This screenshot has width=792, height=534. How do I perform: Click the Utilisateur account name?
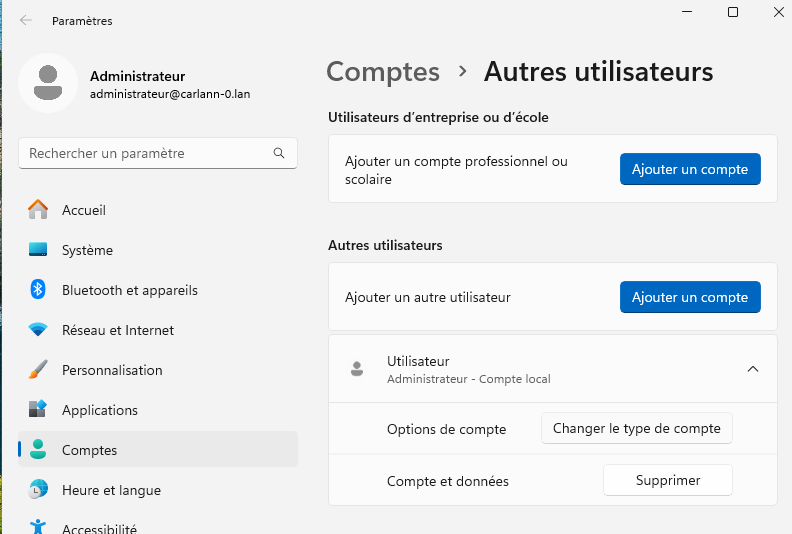(418, 361)
